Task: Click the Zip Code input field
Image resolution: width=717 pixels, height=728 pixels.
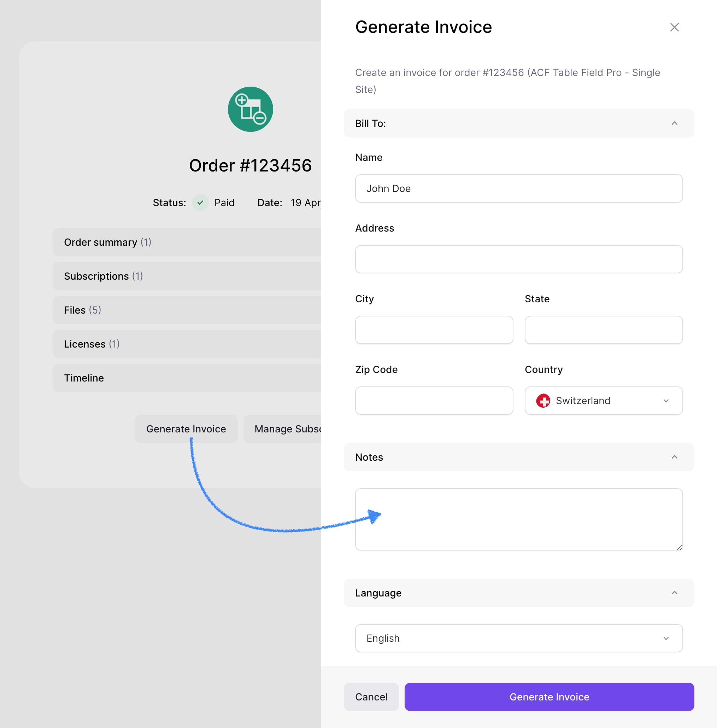Action: (x=434, y=401)
